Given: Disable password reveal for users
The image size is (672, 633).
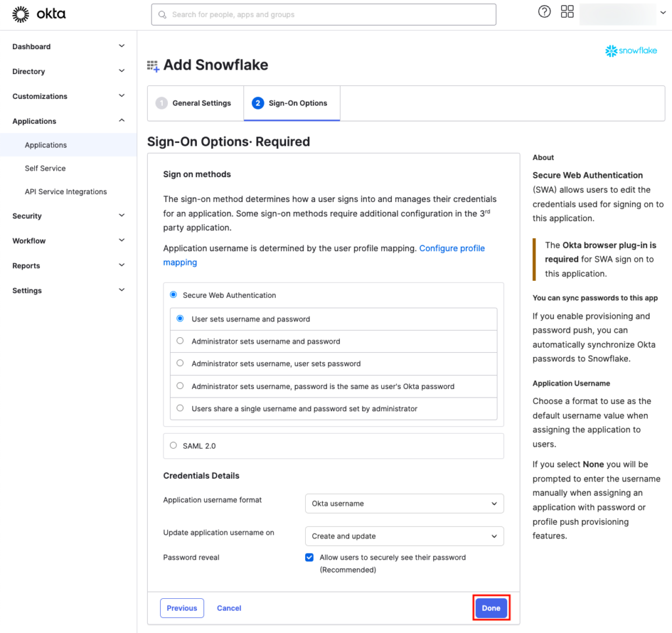Looking at the screenshot, I should coord(309,557).
